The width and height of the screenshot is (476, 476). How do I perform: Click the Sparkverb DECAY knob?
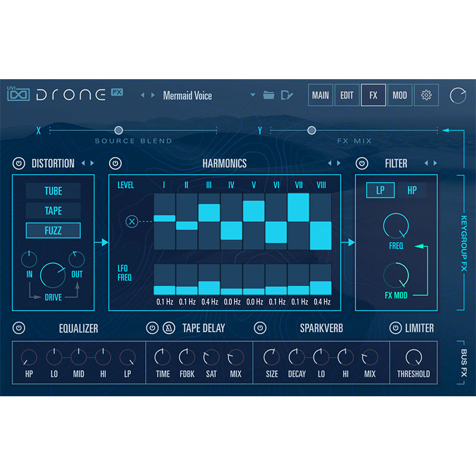pyautogui.click(x=296, y=358)
